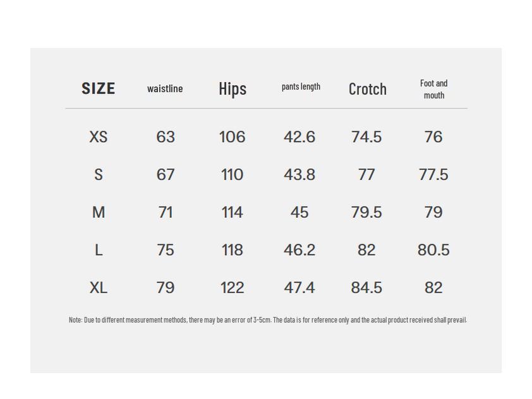Select the Hips column header
This screenshot has height=399, width=532.
click(x=233, y=88)
